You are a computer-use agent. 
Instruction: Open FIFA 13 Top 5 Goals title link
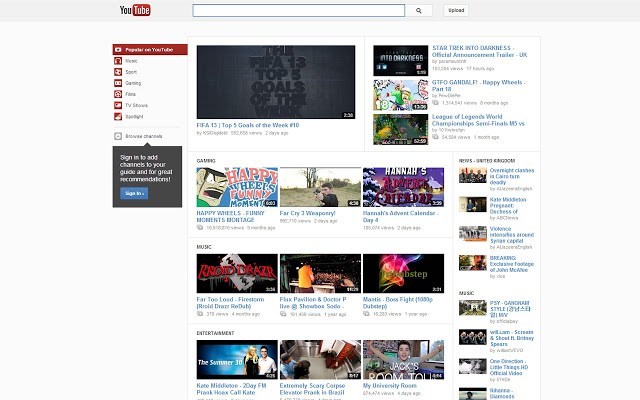(x=248, y=125)
